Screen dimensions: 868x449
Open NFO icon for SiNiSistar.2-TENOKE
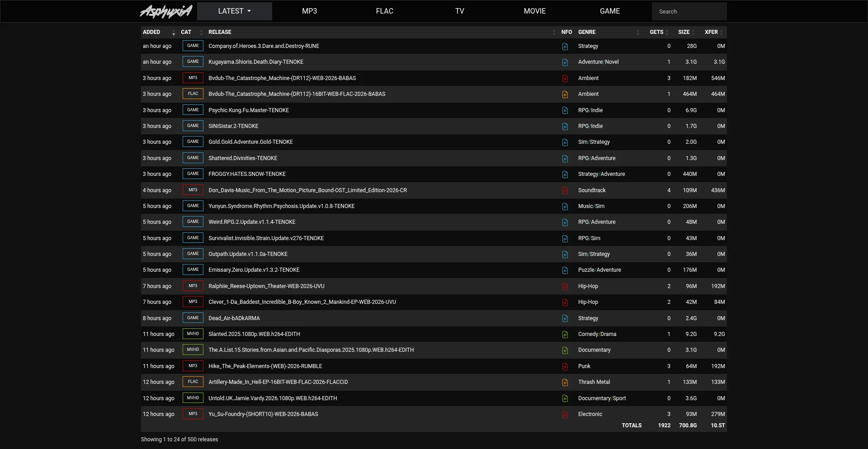tap(565, 127)
